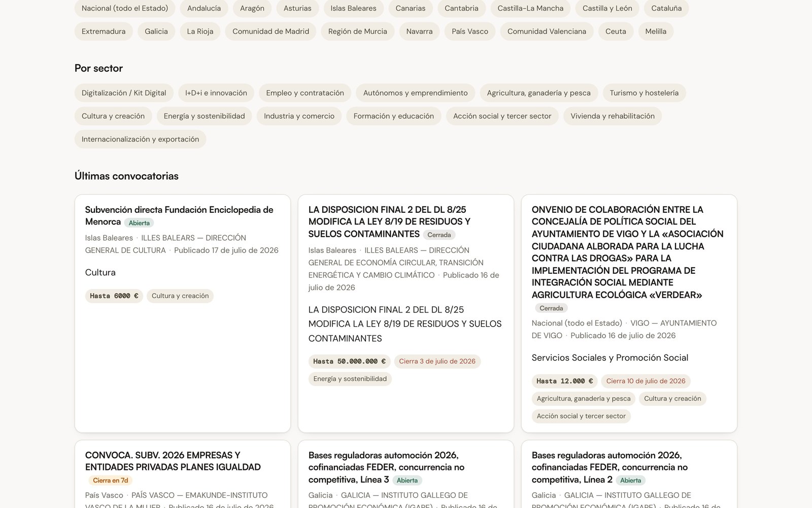Filter by Región de Murcia
The width and height of the screenshot is (812, 508).
coord(358,31)
